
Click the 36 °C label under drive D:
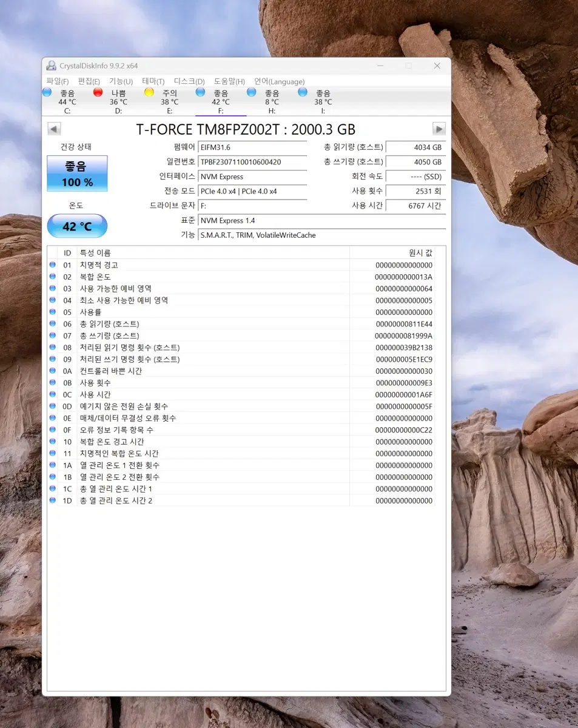coord(118,102)
